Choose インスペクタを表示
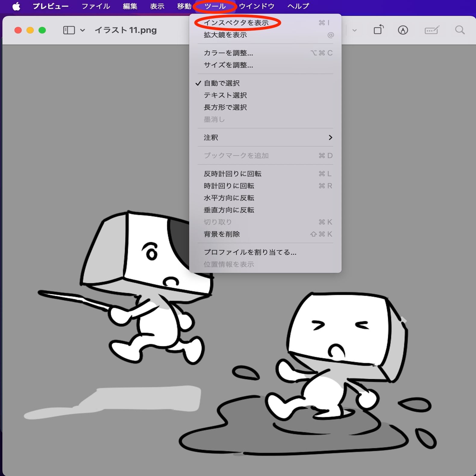The height and width of the screenshot is (476, 476). (x=265, y=23)
